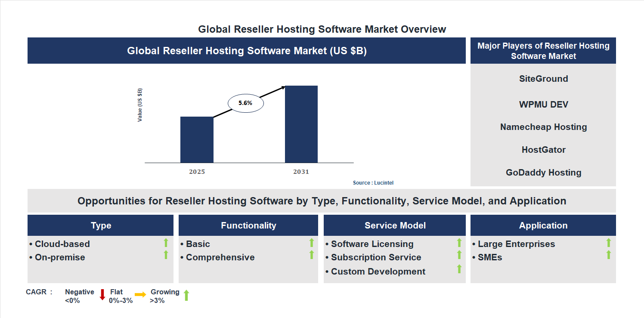
Task: Click the red Negative CAGR arrow in legend
Action: pos(102,295)
